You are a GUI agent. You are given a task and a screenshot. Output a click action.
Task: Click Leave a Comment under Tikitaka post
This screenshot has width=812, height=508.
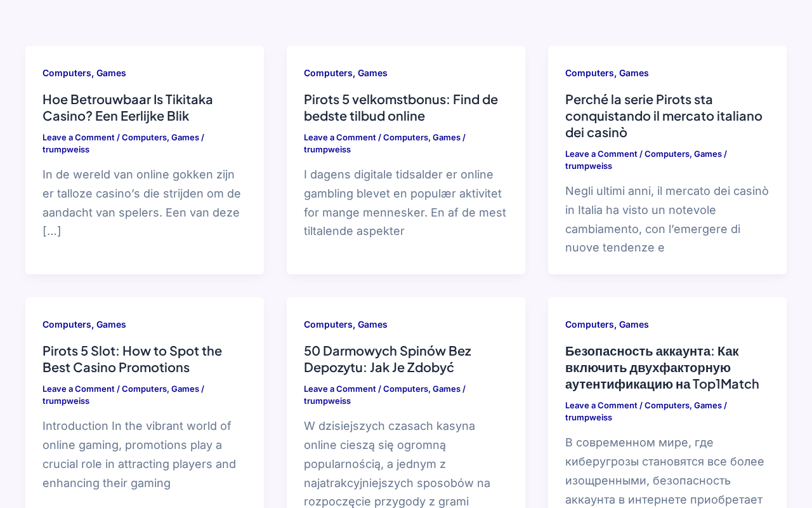tap(79, 137)
